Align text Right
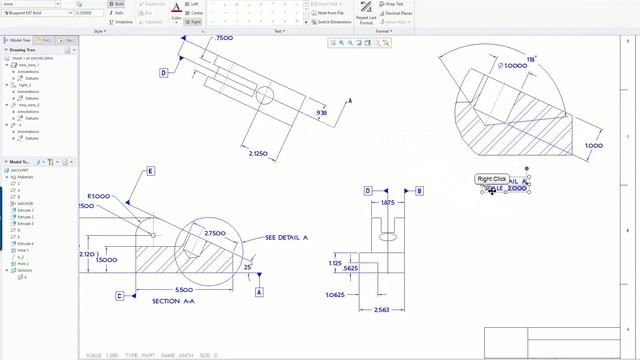This screenshot has height=360, width=640. [193, 22]
